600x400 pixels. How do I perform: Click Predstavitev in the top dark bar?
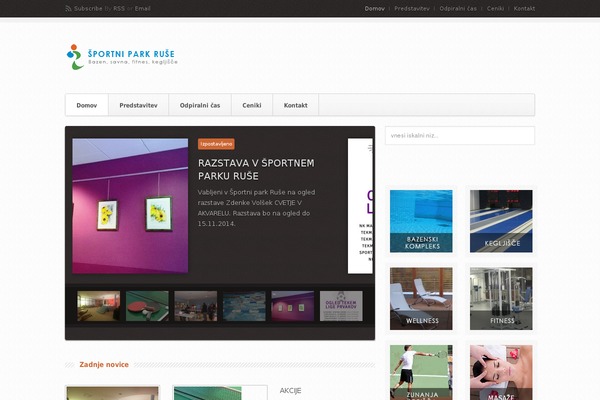412,8
